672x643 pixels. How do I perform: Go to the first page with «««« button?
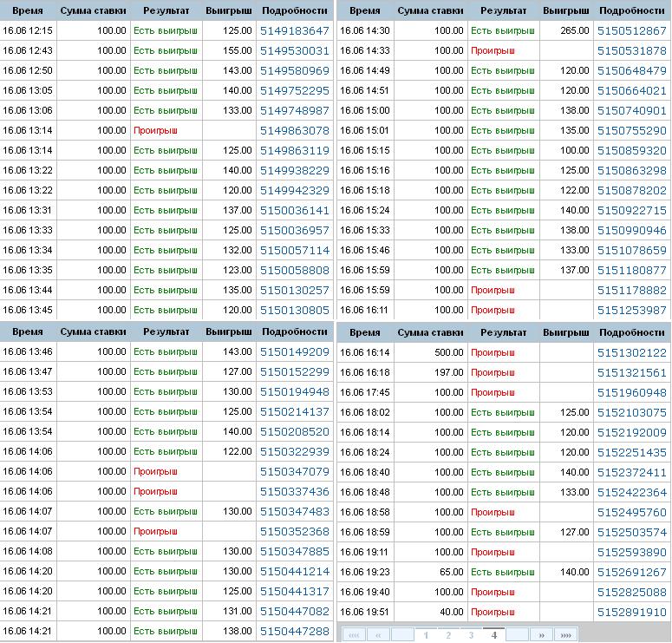(x=354, y=635)
